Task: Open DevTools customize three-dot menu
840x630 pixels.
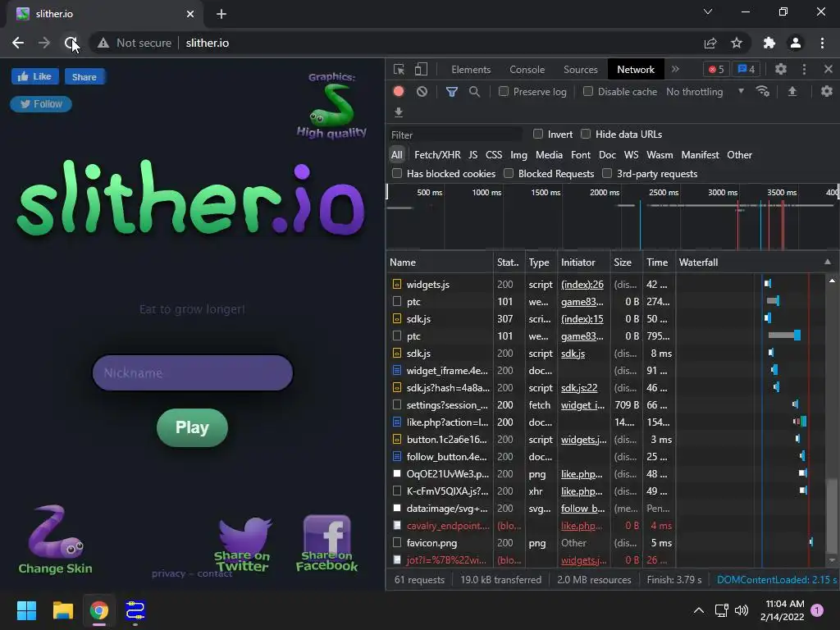Action: 804,69
